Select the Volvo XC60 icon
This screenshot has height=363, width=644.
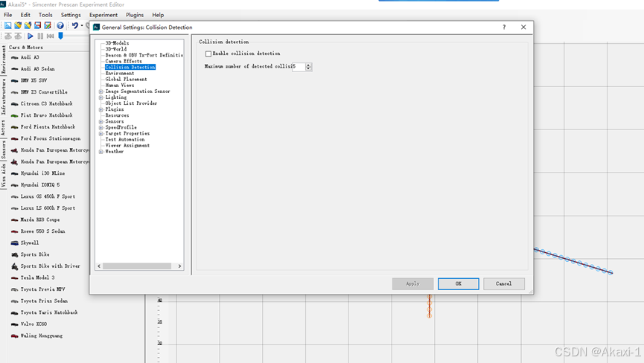(x=14, y=324)
